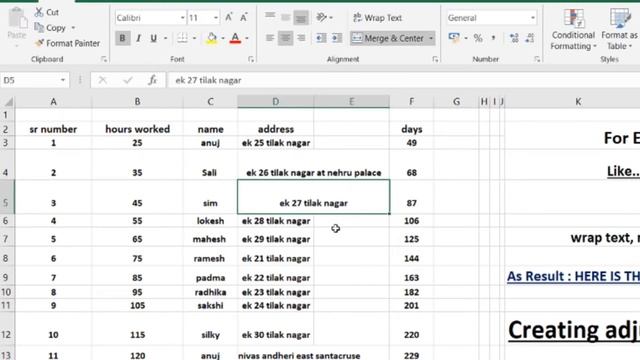Click the 'hours worked' header cell

(138, 129)
